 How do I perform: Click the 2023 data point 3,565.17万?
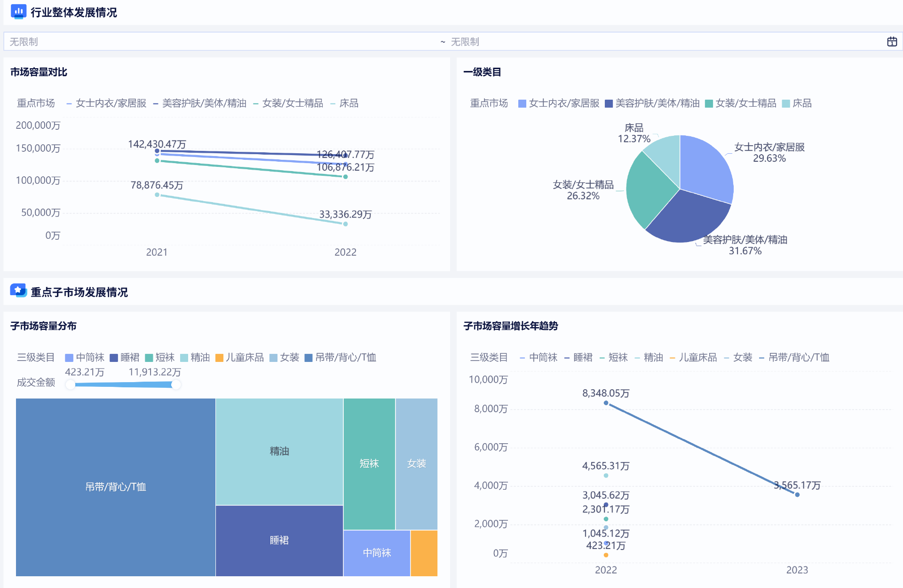(x=797, y=494)
